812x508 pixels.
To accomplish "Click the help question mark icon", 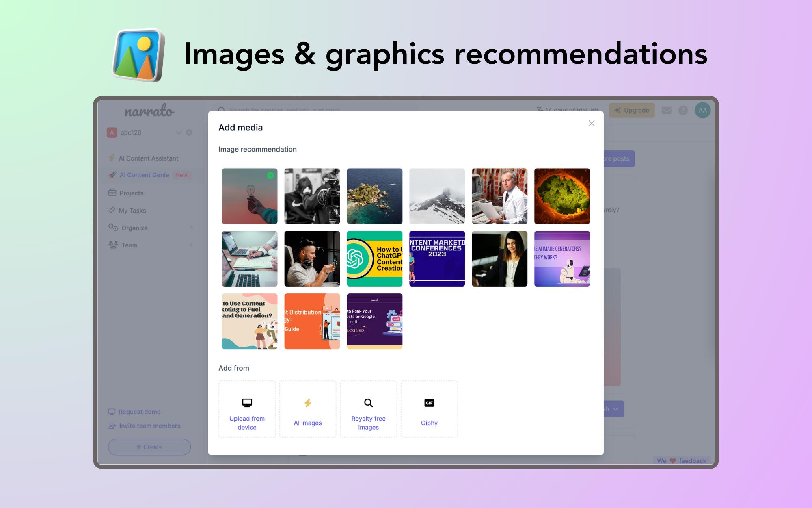I will [683, 110].
